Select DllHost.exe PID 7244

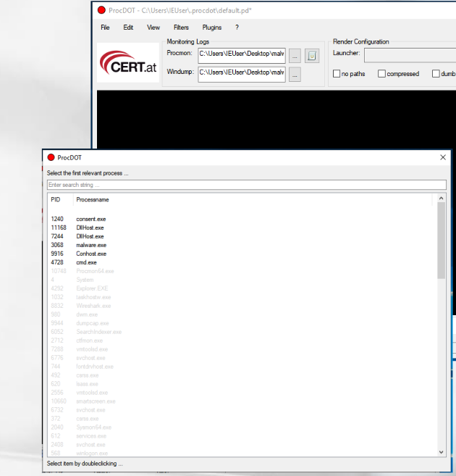point(242,236)
